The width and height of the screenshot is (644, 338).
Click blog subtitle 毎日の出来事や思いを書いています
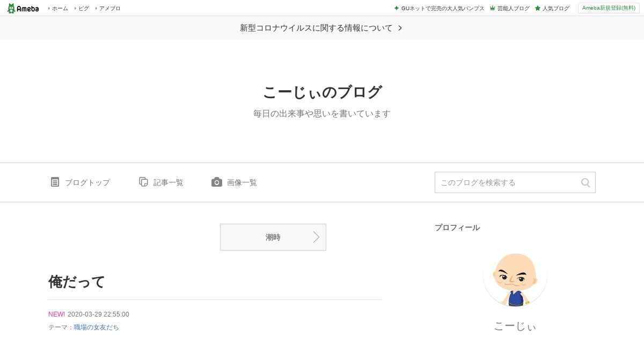point(322,114)
